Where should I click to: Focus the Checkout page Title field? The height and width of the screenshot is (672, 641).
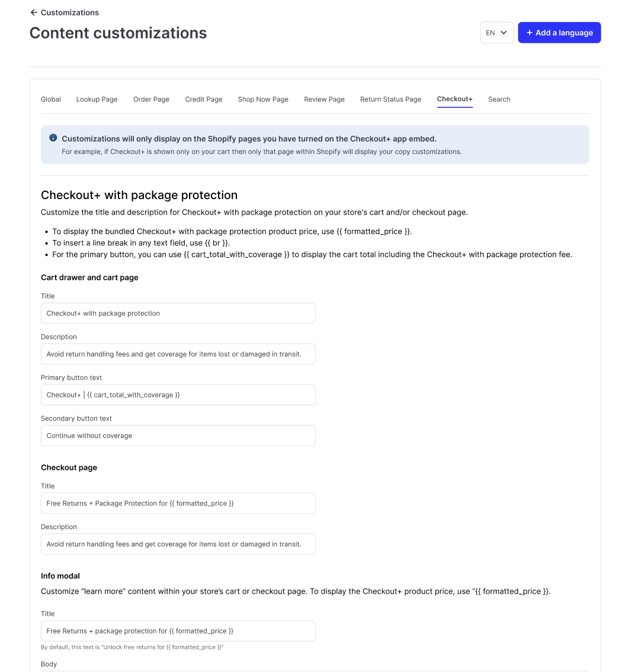click(x=178, y=503)
